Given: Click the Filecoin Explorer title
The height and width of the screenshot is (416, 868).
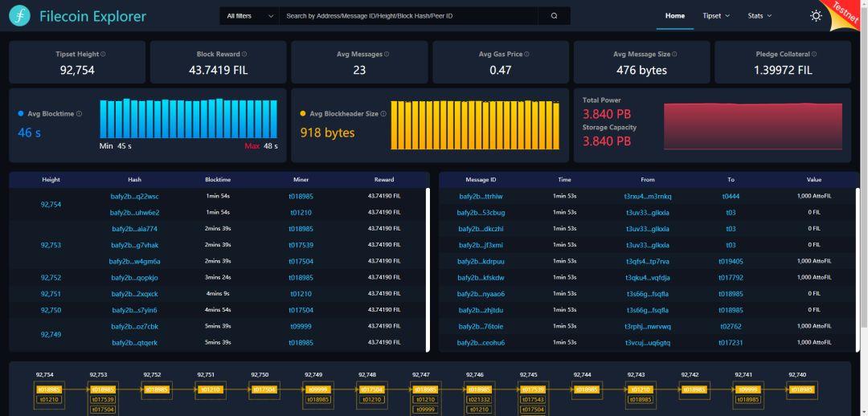Looking at the screenshot, I should pyautogui.click(x=93, y=16).
